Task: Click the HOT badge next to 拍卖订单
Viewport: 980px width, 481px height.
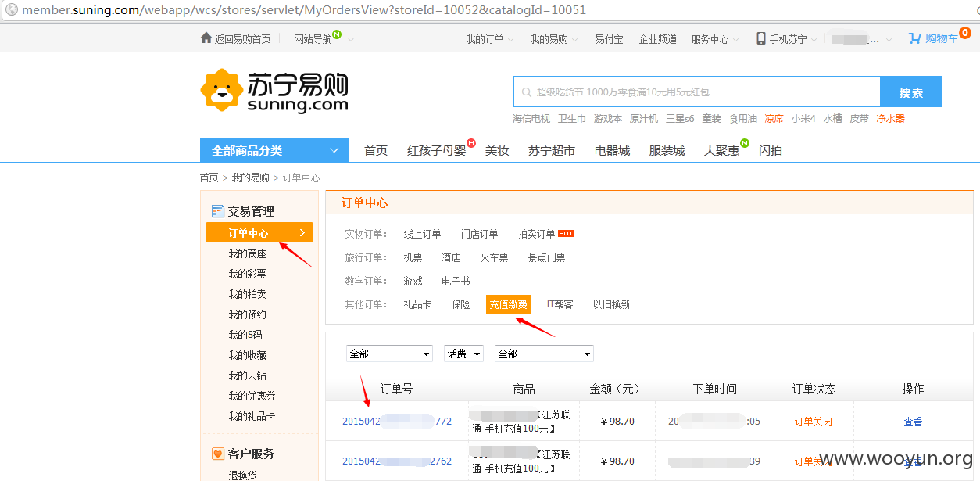Action: point(566,234)
